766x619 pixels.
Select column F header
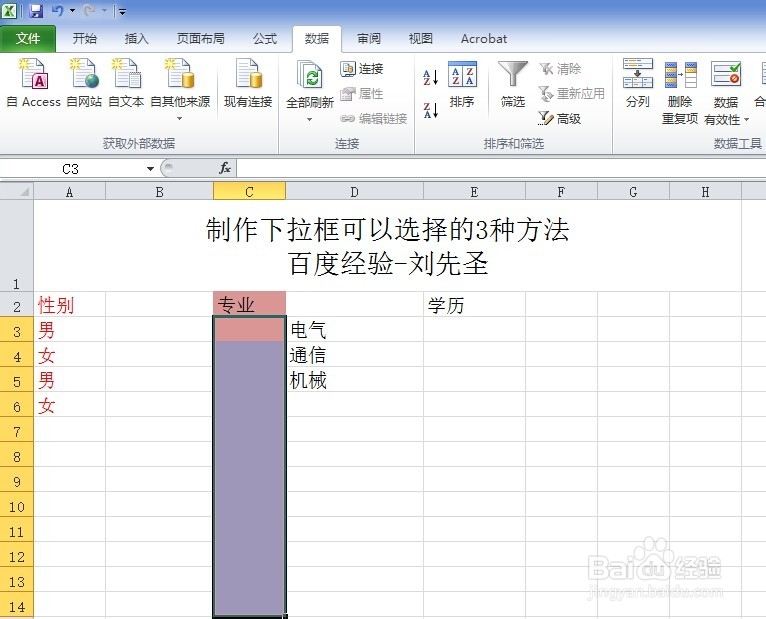(561, 192)
